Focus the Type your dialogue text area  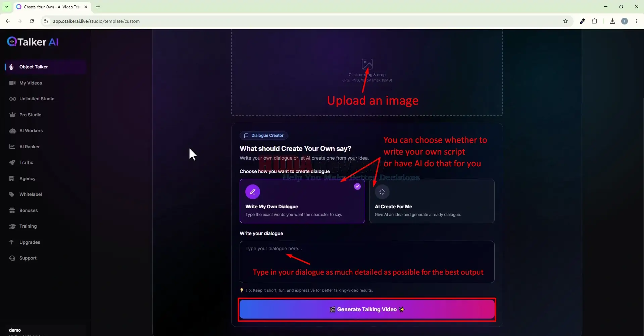click(367, 262)
